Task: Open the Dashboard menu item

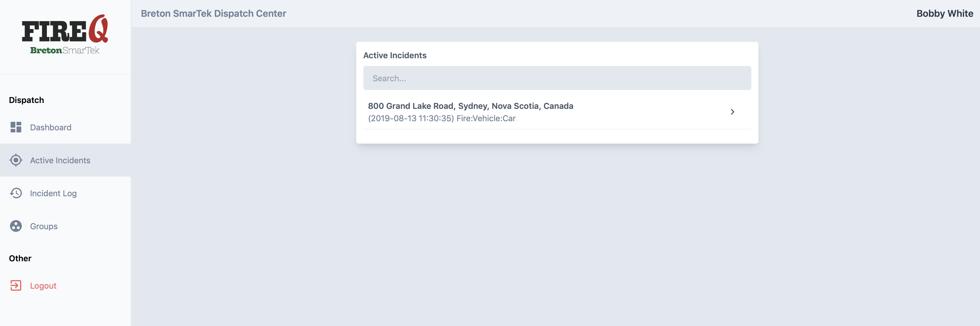Action: 65,127
